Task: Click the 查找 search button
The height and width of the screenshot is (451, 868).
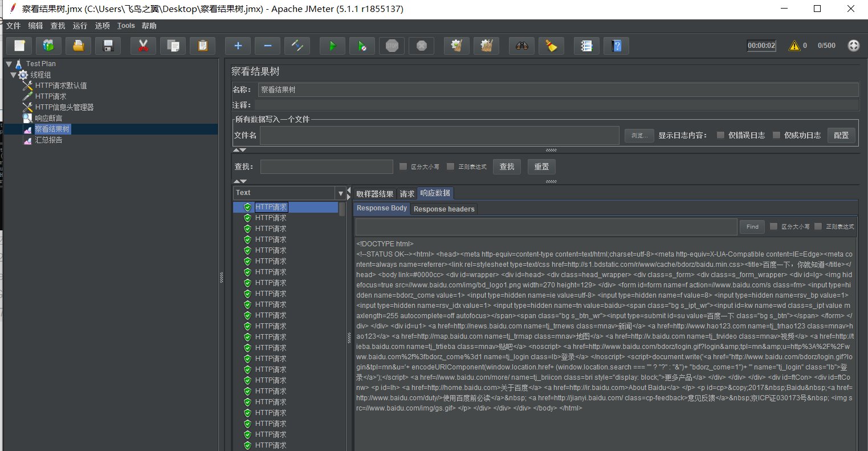Action: pos(507,166)
